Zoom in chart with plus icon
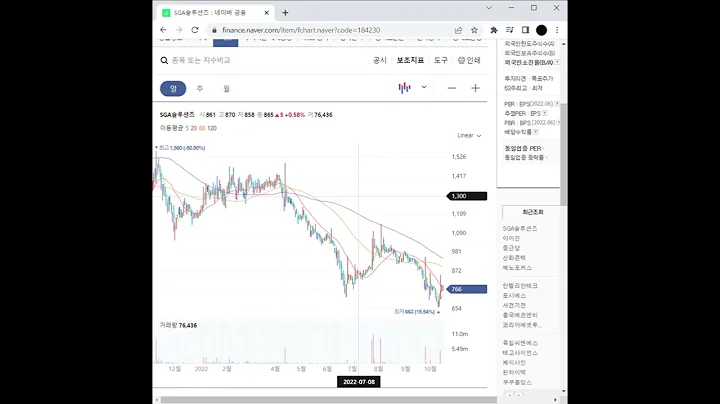 (475, 88)
